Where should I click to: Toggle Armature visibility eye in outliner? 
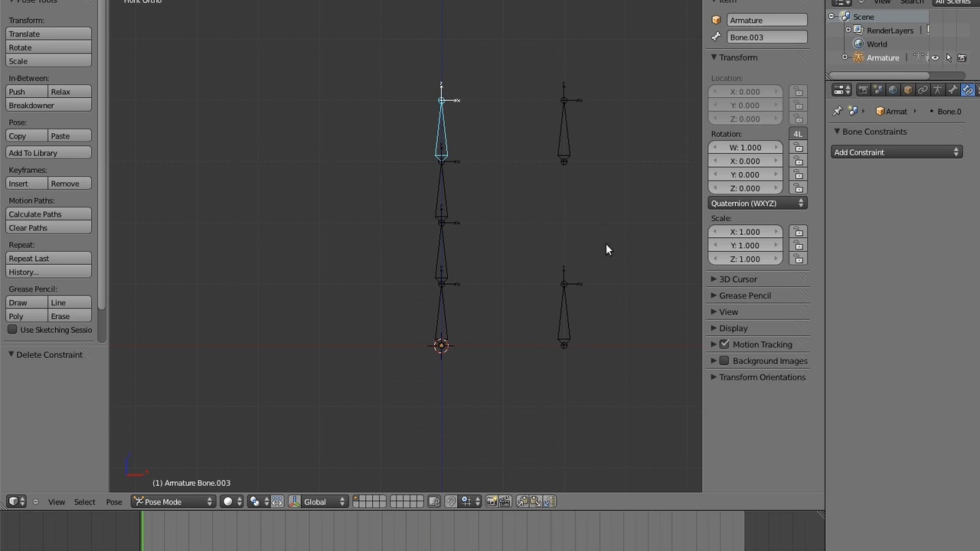coord(935,57)
